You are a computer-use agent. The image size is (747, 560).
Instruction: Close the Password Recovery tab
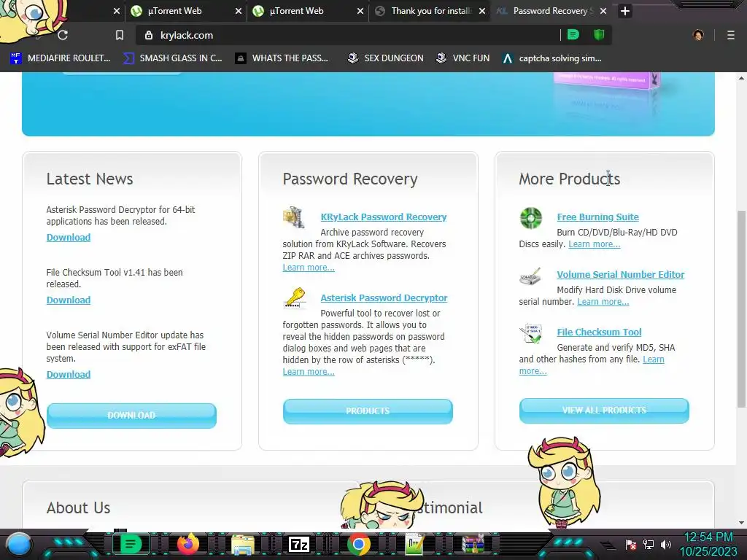(x=603, y=11)
